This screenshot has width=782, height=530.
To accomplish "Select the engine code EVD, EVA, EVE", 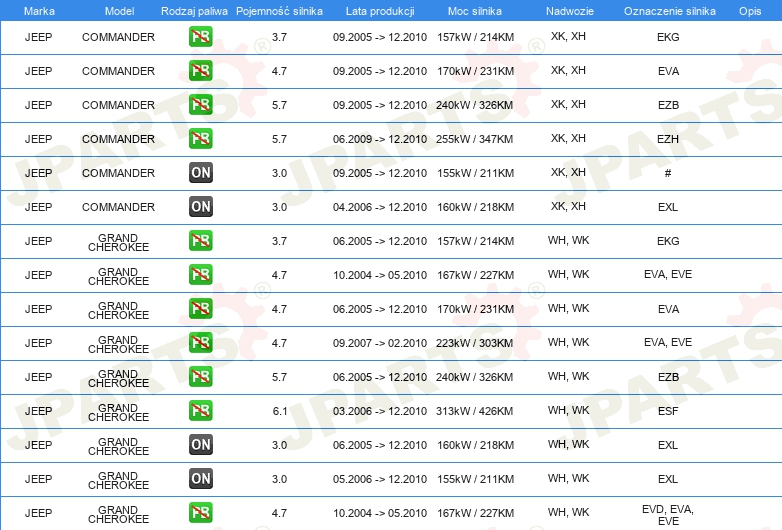I will (668, 515).
